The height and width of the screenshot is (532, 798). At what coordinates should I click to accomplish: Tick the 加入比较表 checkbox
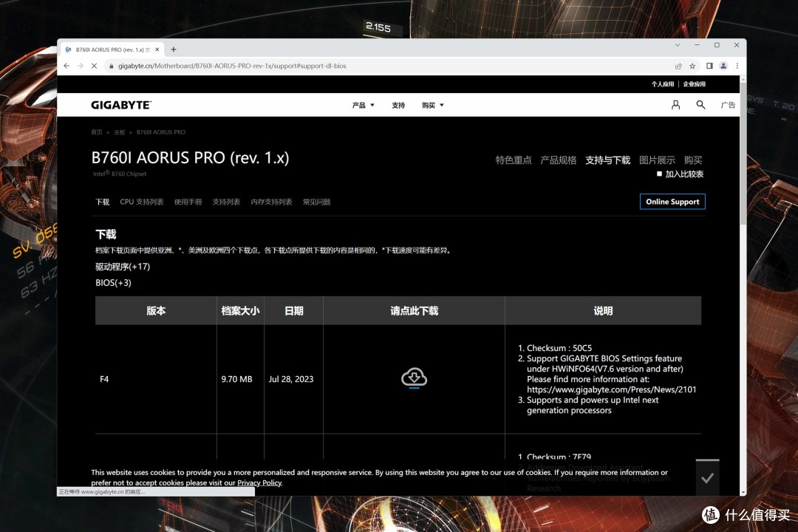point(659,174)
